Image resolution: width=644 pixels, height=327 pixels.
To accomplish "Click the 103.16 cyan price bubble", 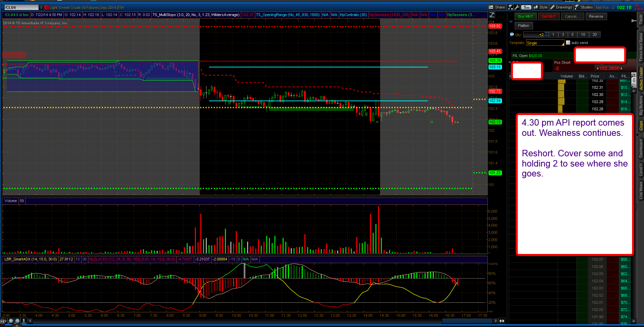I will [495, 67].
